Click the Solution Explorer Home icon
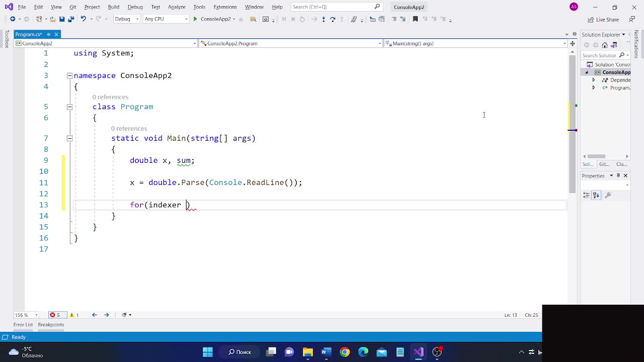Viewport: 644px width, 362px height. pyautogui.click(x=605, y=45)
